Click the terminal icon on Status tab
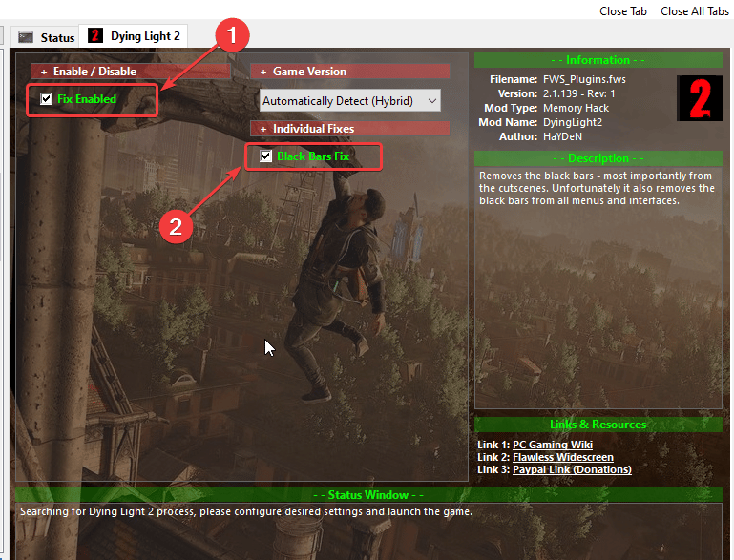The image size is (734, 560). pos(26,37)
